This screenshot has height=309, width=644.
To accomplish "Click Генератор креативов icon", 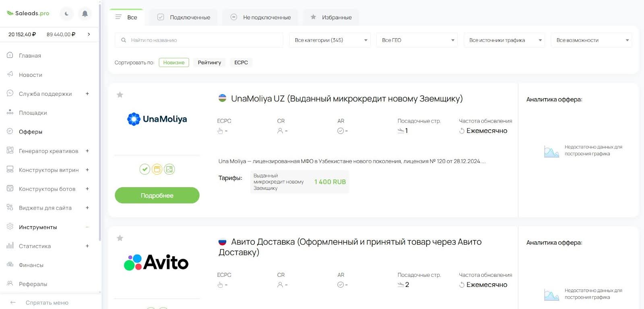I will [10, 150].
